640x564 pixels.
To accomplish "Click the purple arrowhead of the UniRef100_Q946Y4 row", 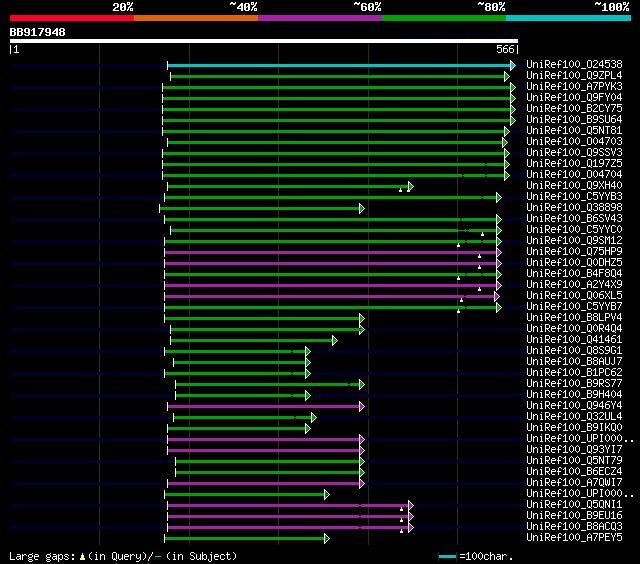I will point(362,406).
